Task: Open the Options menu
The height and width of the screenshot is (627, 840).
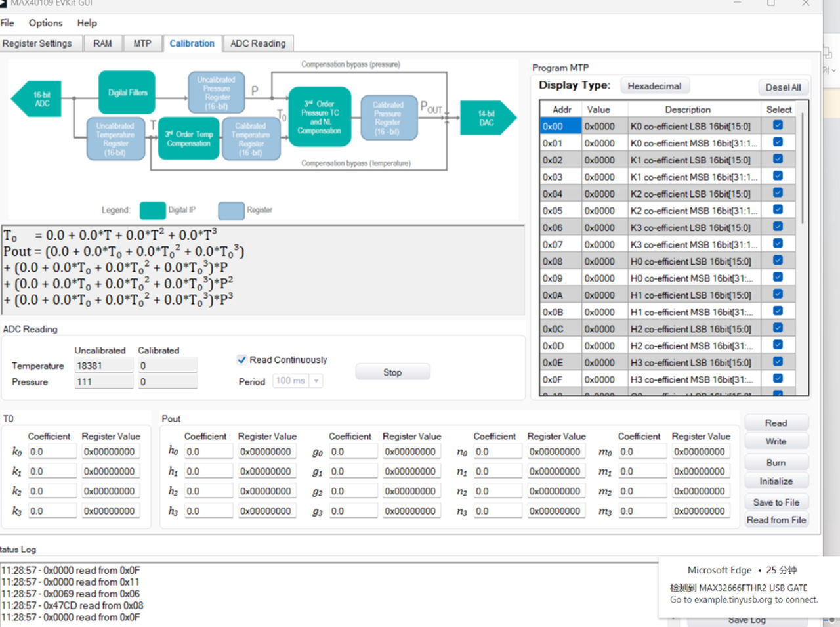Action: (45, 23)
